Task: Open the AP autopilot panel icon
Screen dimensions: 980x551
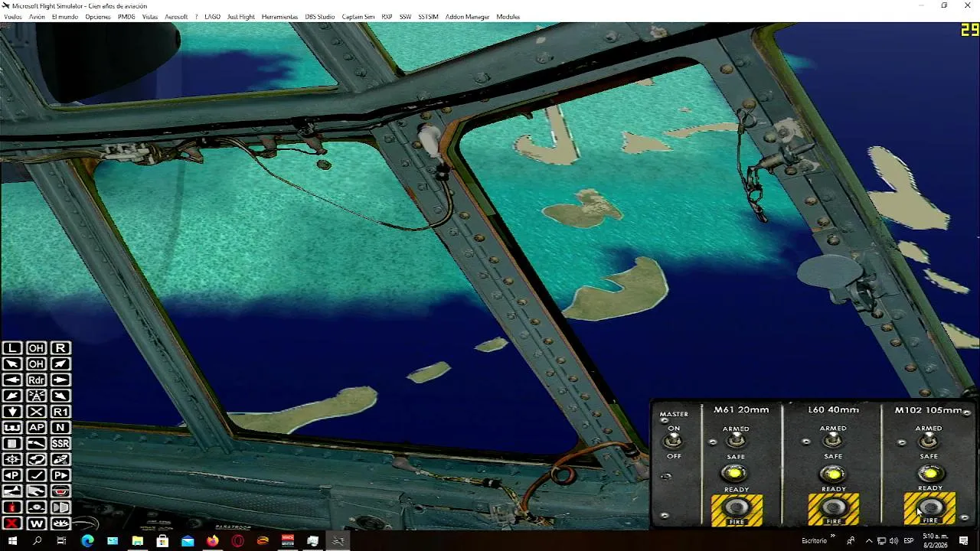Action: pyautogui.click(x=36, y=428)
